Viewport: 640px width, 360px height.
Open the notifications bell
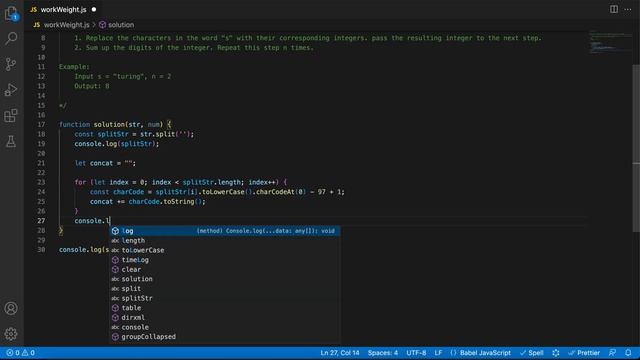(x=628, y=353)
